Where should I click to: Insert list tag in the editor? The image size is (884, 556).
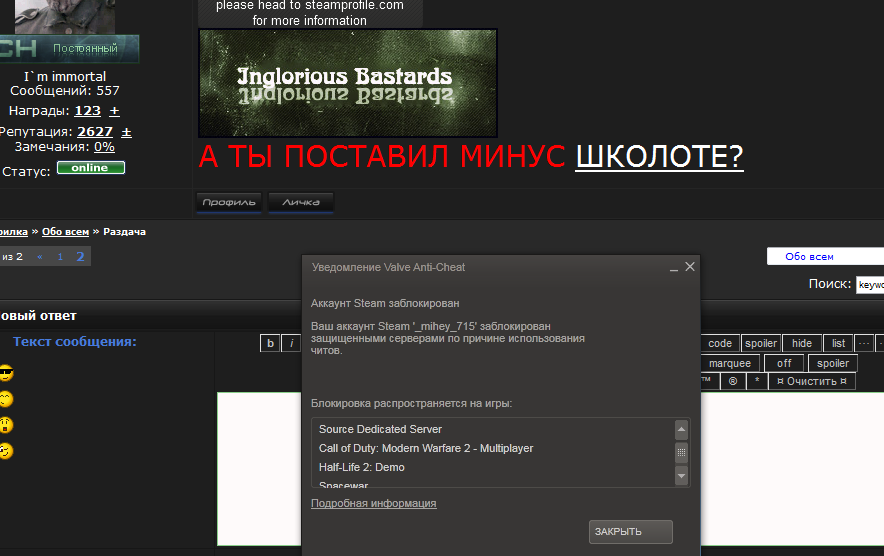[838, 343]
